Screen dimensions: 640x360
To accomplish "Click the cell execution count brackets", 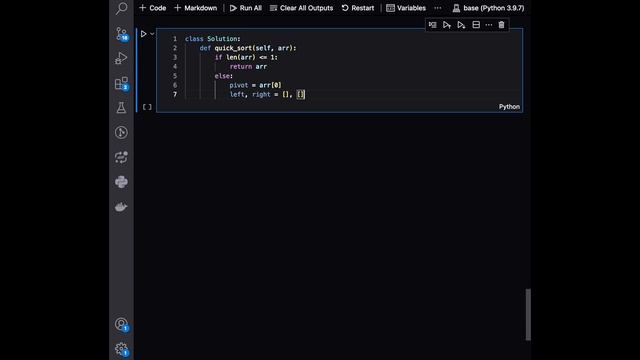I will 147,107.
